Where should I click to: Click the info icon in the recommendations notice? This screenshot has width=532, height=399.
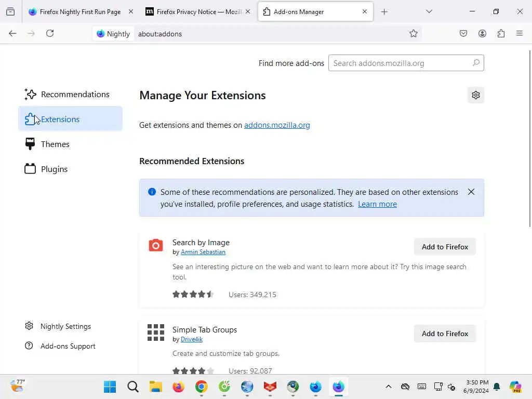click(152, 192)
